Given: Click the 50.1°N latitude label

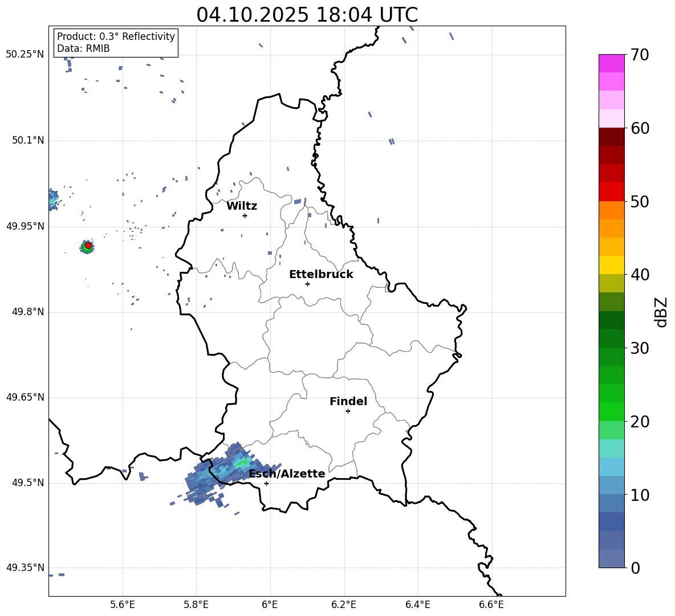Looking at the screenshot, I should pos(28,140).
